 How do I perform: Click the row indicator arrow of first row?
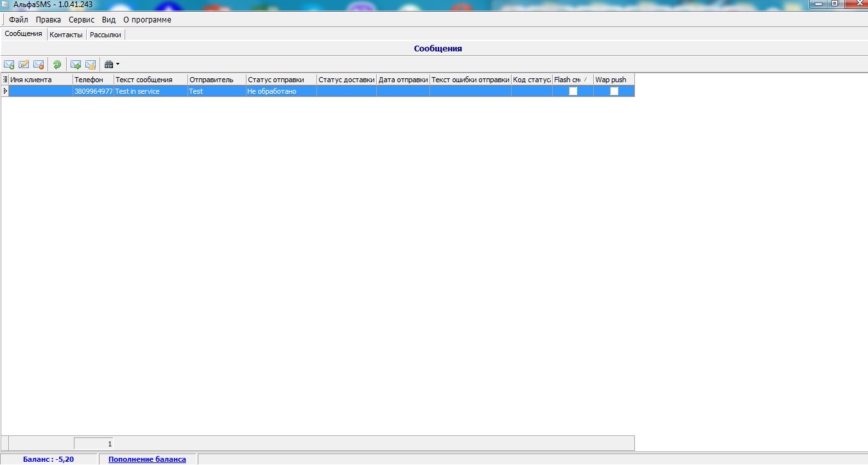click(5, 91)
